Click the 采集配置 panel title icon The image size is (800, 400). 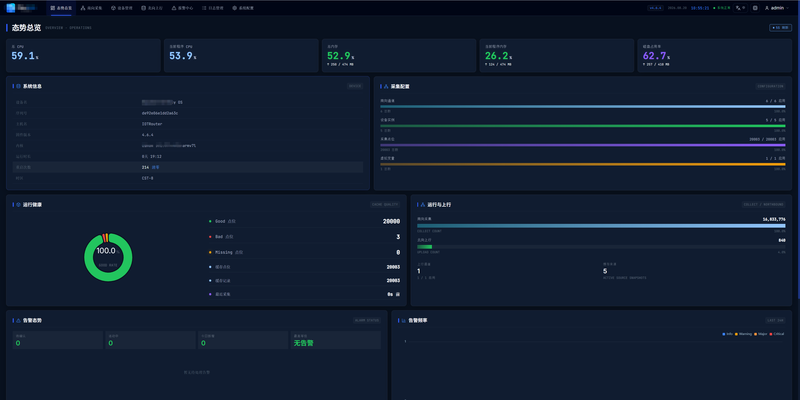coord(386,86)
